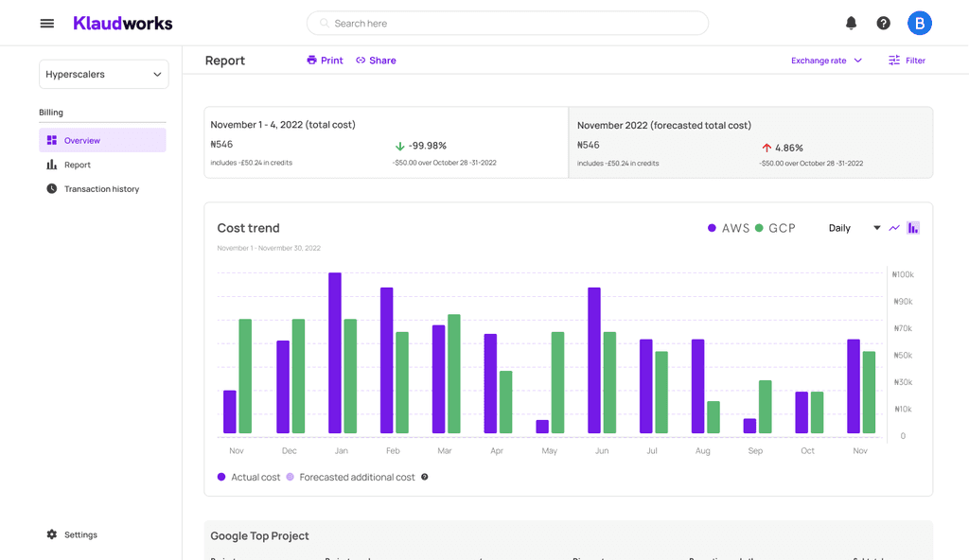Click the Exchange rate chevron
Viewport: 969px width, 560px height.
pyautogui.click(x=857, y=60)
